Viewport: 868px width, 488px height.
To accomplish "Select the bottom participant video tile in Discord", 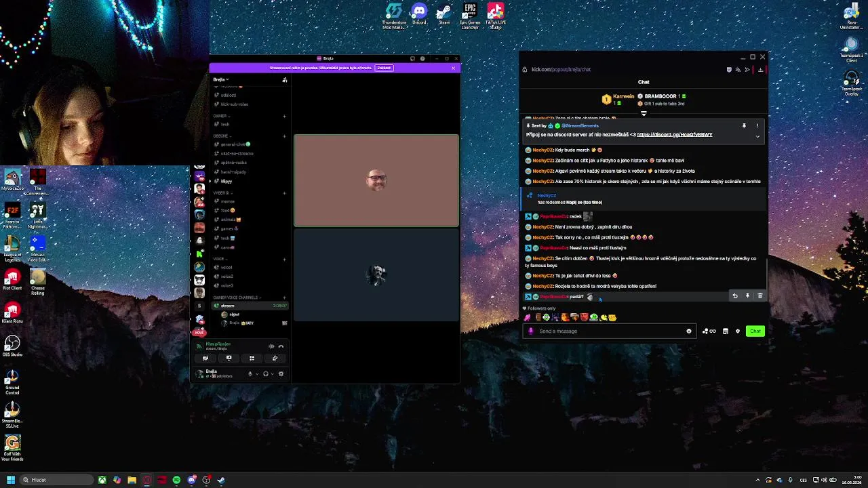I will tap(376, 274).
